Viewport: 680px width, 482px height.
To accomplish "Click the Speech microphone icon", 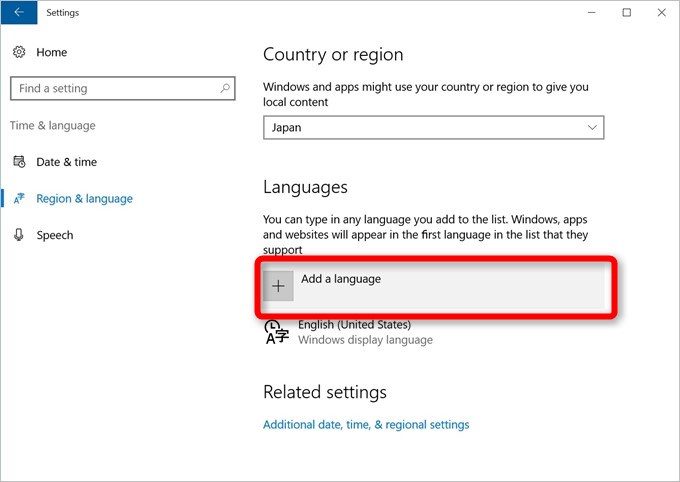I will pos(19,235).
